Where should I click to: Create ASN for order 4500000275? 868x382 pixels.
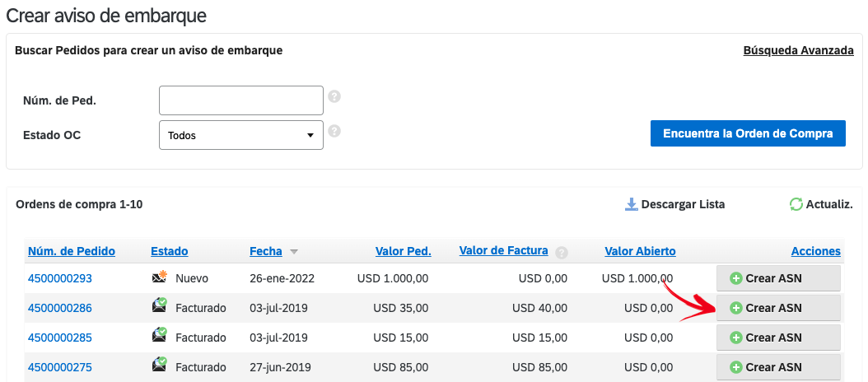coord(778,367)
